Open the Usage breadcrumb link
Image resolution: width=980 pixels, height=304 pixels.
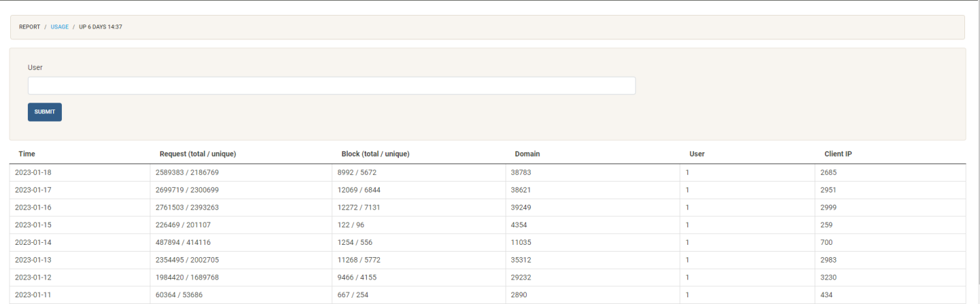click(59, 27)
